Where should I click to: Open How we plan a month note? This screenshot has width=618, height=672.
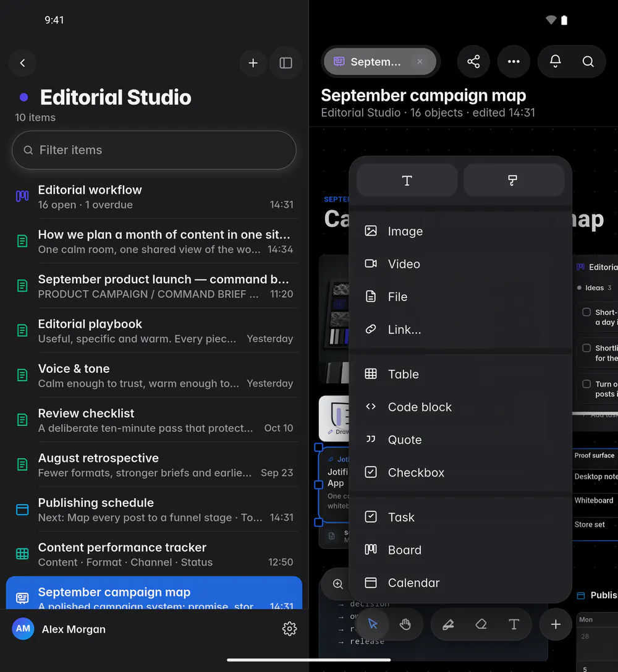[x=154, y=242]
